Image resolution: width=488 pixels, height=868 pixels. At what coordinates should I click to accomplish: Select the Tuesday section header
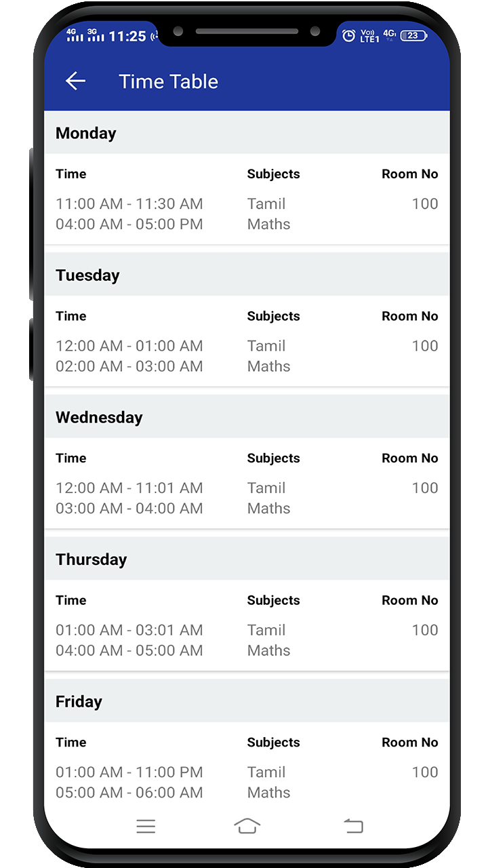247,275
